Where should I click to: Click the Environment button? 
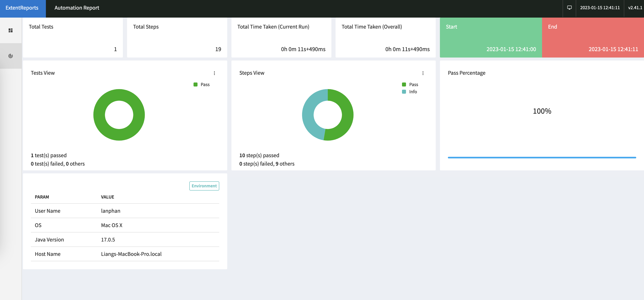tap(204, 186)
